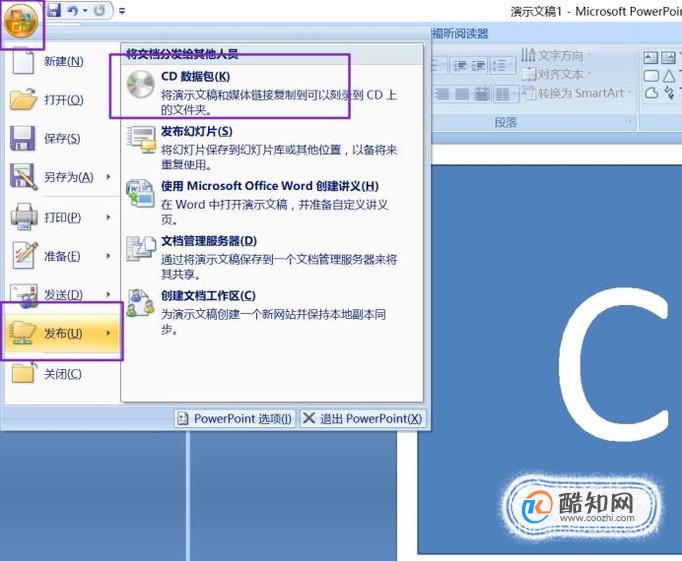Click the 另存为 disk with pencil icon
The height and width of the screenshot is (561, 682).
(23, 177)
